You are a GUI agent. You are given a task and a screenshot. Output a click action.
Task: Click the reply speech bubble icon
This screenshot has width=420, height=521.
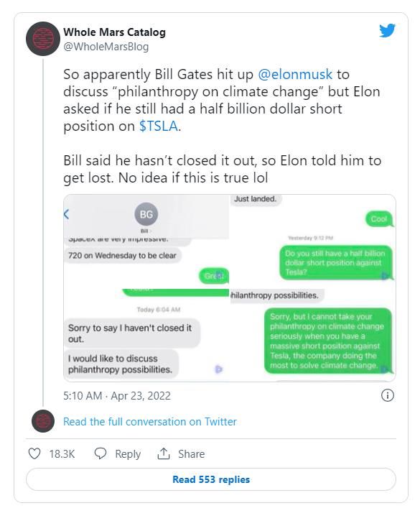[101, 453]
